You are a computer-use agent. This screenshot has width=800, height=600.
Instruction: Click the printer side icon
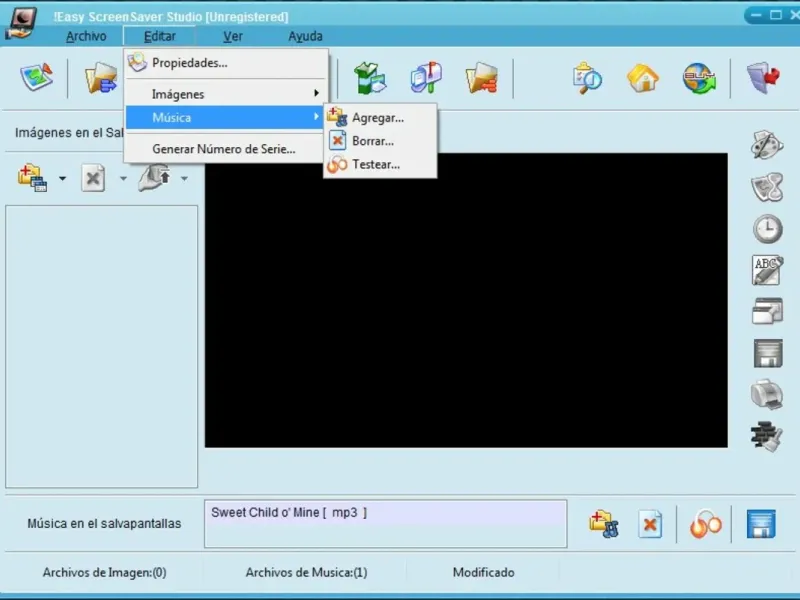767,394
